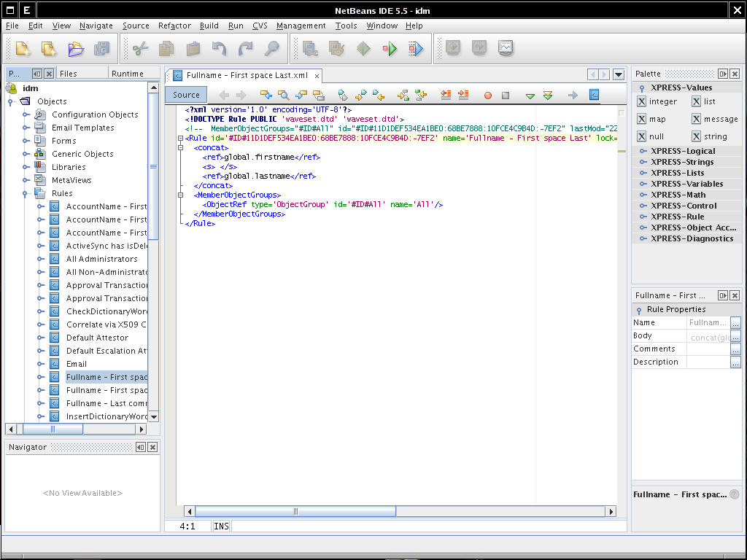Select the All Administrators rule

tap(101, 259)
